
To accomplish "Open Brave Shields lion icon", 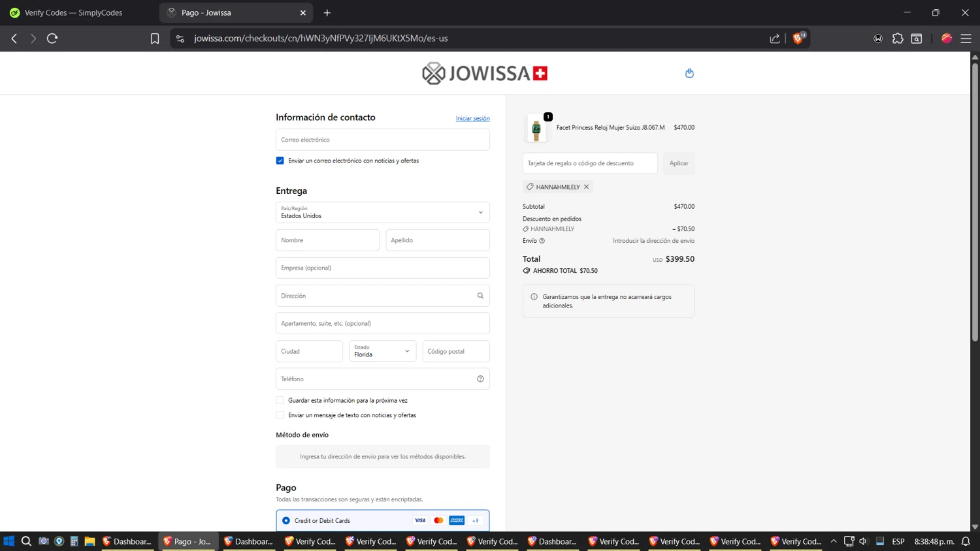I will [x=798, y=39].
